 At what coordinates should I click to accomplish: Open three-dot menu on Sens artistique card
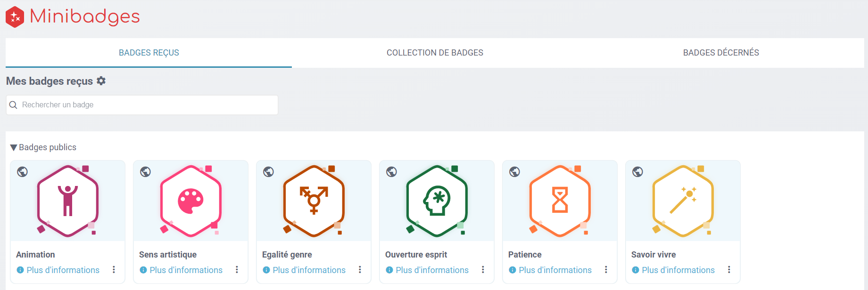pyautogui.click(x=237, y=270)
